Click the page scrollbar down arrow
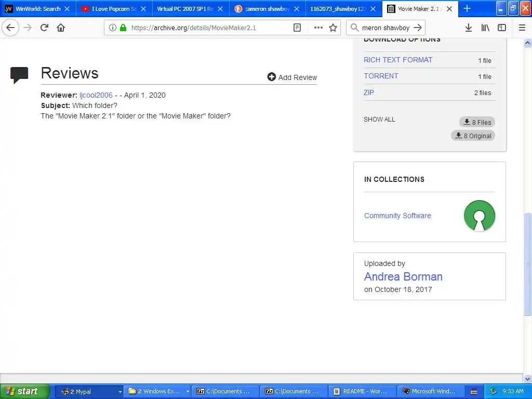Screen dimensions: 532x399 click(x=527, y=379)
